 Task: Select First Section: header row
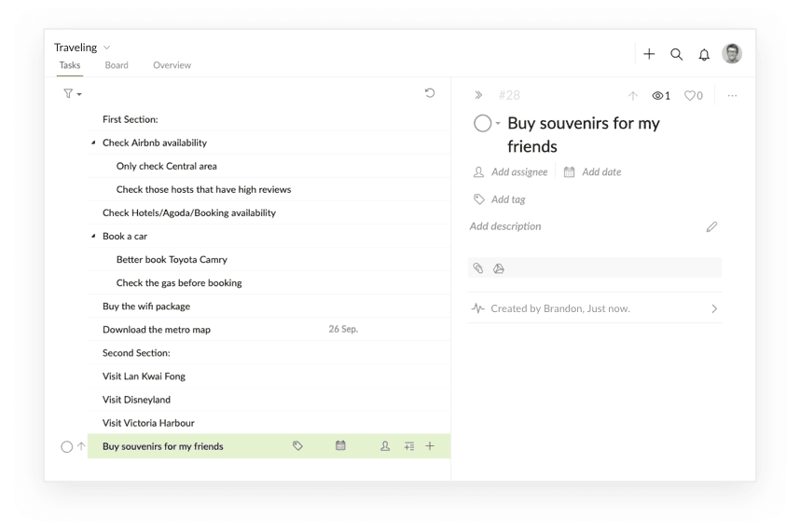(x=269, y=119)
